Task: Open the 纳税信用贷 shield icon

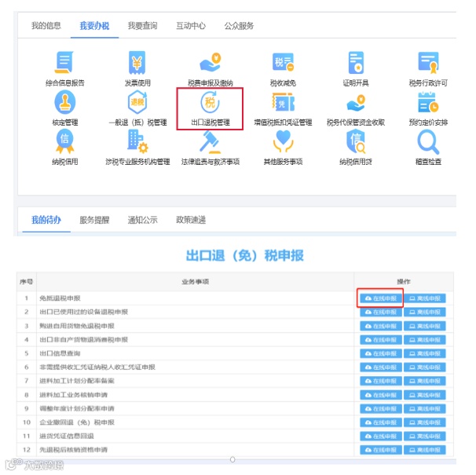Action: (356, 141)
